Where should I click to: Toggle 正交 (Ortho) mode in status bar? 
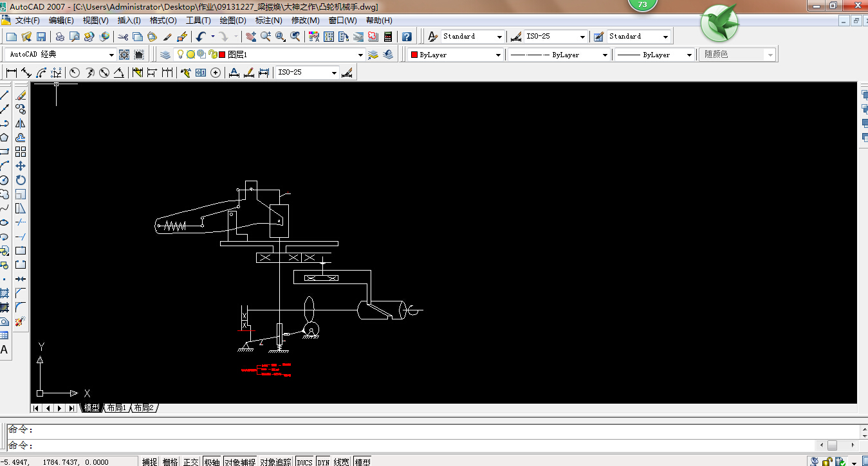191,462
